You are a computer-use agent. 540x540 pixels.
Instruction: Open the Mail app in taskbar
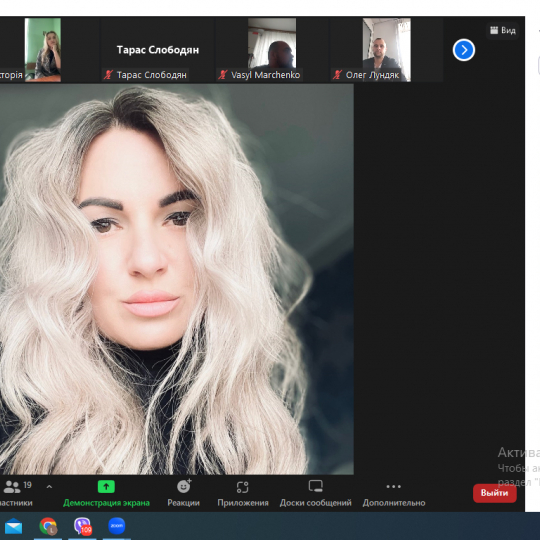[13, 527]
